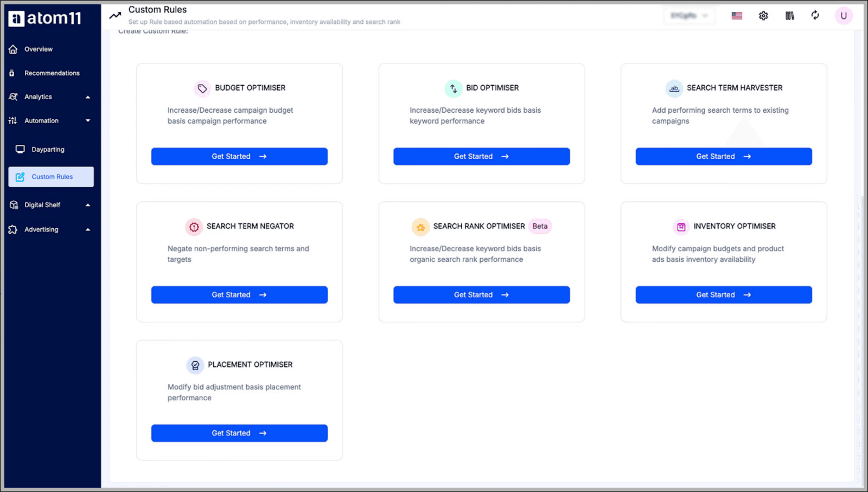Click Get Started on Placement Optimiser
This screenshot has height=492, width=868.
(x=239, y=433)
